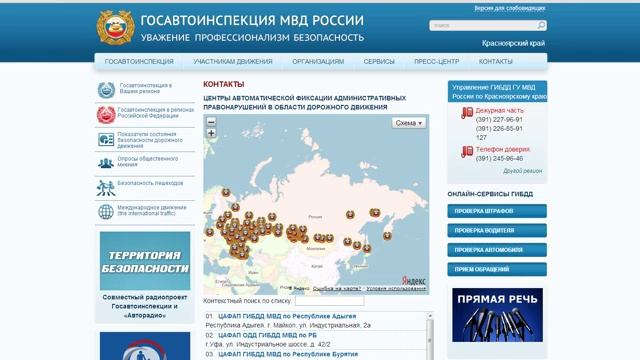Screen dimensions: 640x360
Task: Click ПРОВЕРКА ШТРАФОВ button
Action: pyautogui.click(x=497, y=211)
